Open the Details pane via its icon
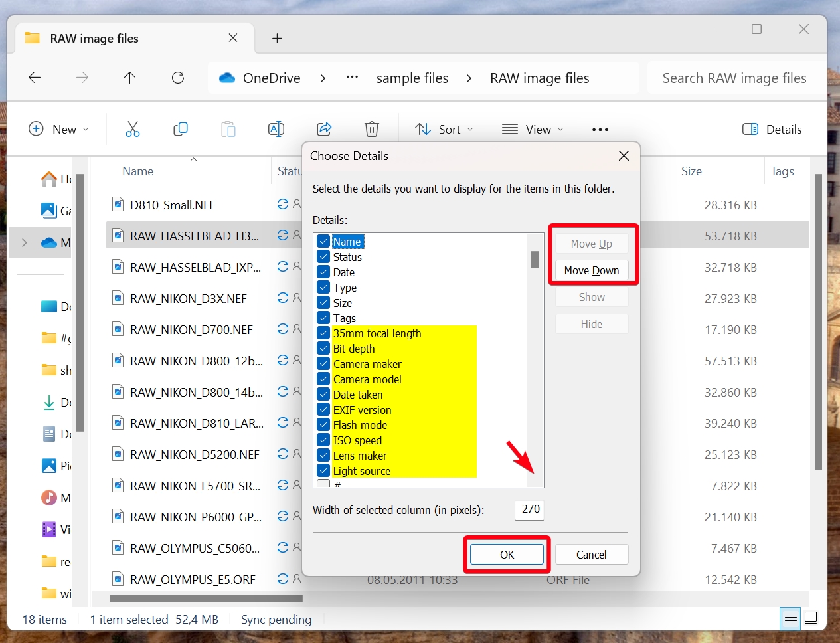The height and width of the screenshot is (643, 840). coord(772,129)
